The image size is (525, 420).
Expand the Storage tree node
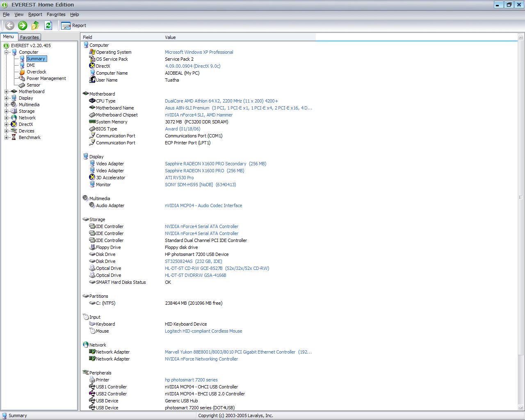click(x=7, y=111)
